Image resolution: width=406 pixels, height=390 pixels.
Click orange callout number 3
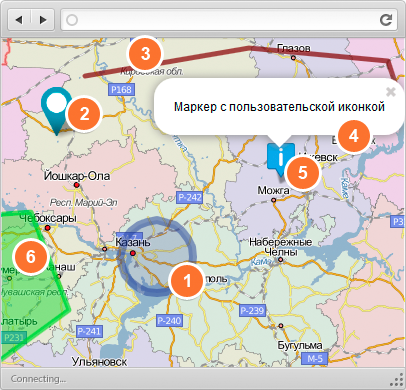tap(145, 53)
